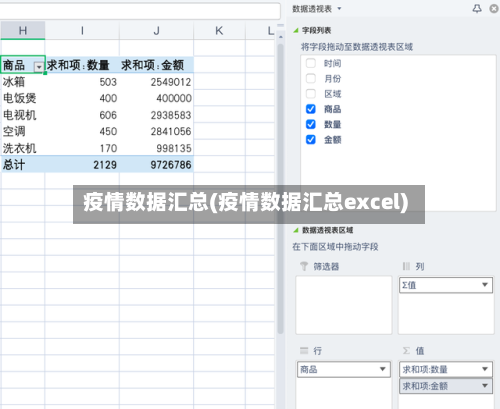The image size is (500, 409).
Task: Select column K header
Action: 219,31
